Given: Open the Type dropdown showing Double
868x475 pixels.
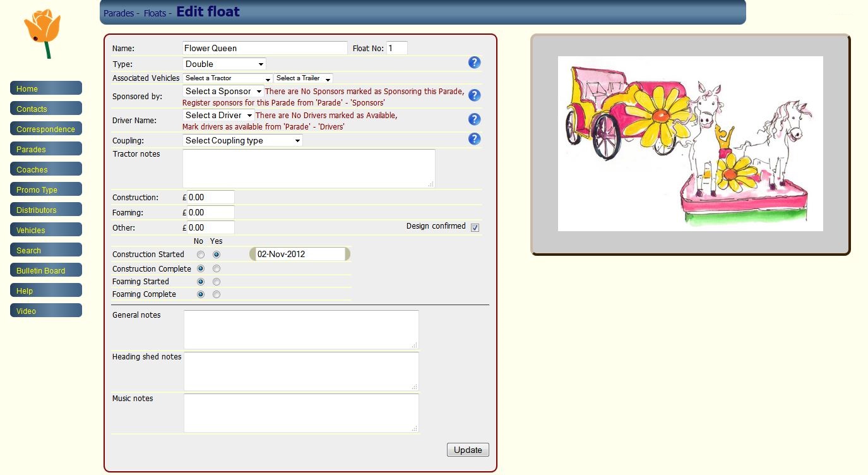Looking at the screenshot, I should pos(224,64).
